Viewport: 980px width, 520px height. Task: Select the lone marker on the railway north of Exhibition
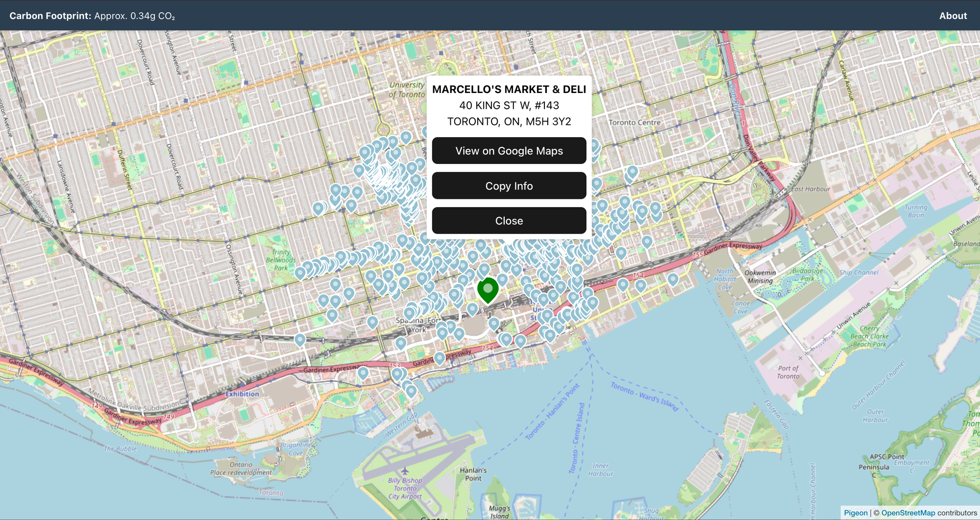coord(300,340)
